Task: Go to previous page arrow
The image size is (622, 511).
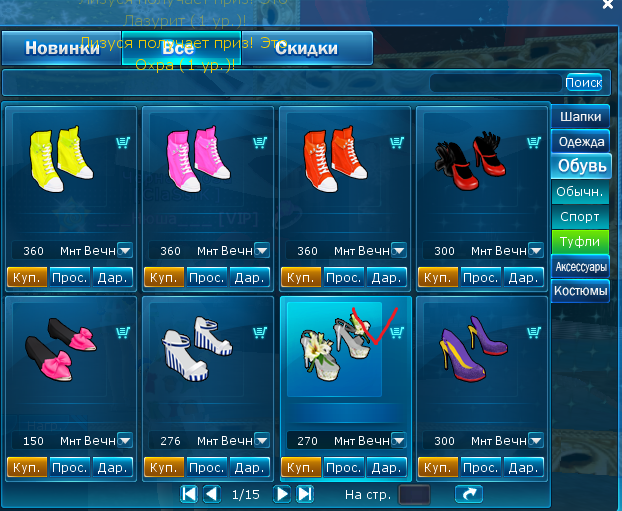Action: [x=211, y=494]
